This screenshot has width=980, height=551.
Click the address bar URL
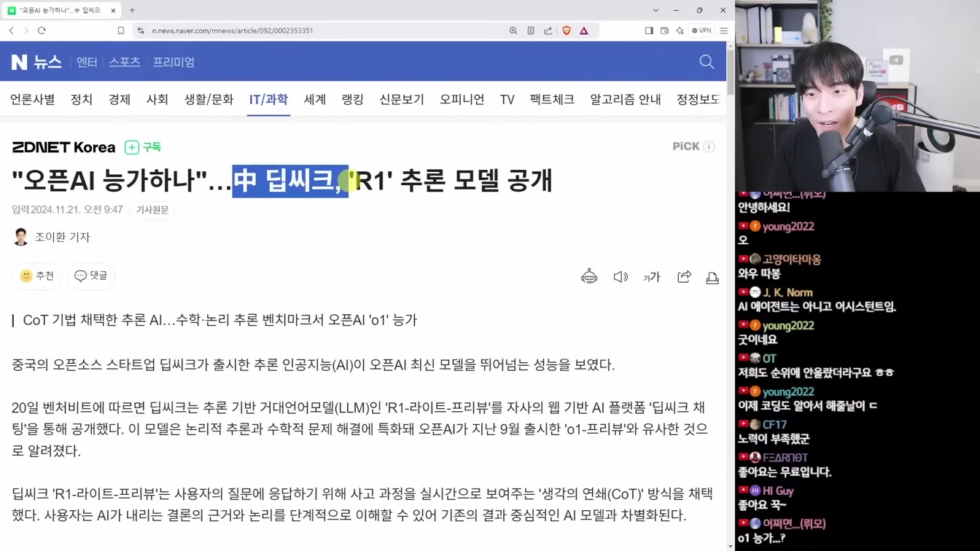(233, 31)
